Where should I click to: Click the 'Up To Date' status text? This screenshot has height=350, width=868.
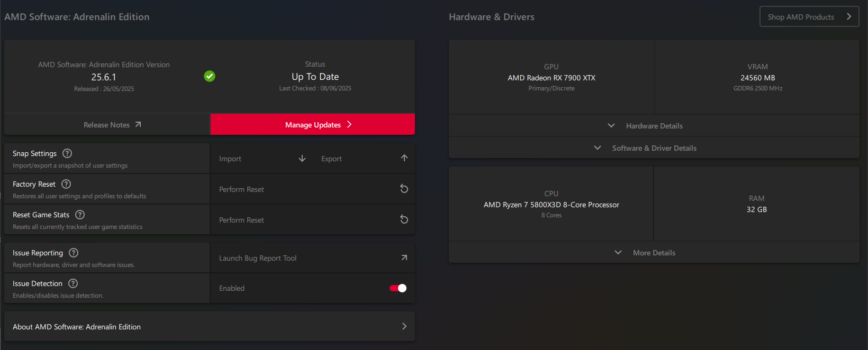pyautogui.click(x=315, y=77)
